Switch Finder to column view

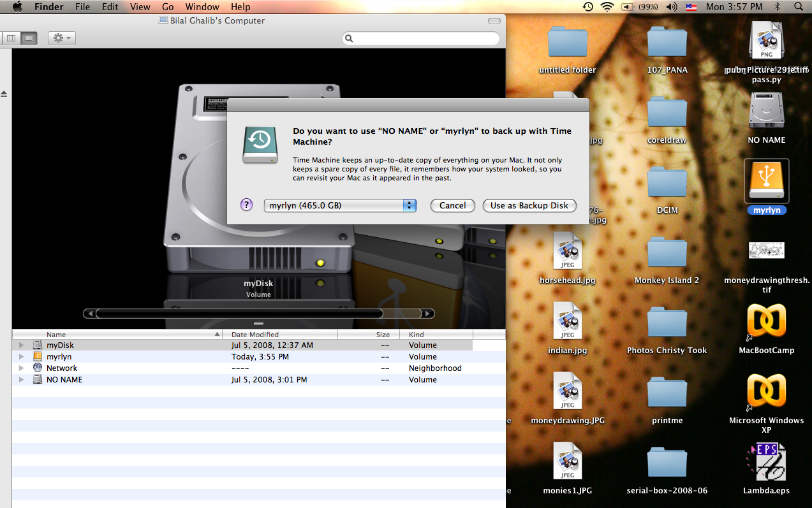coord(11,38)
